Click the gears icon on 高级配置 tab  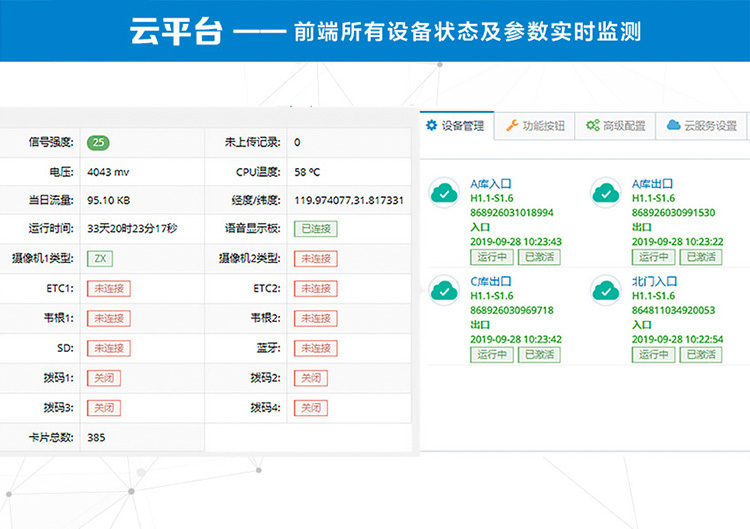click(593, 125)
